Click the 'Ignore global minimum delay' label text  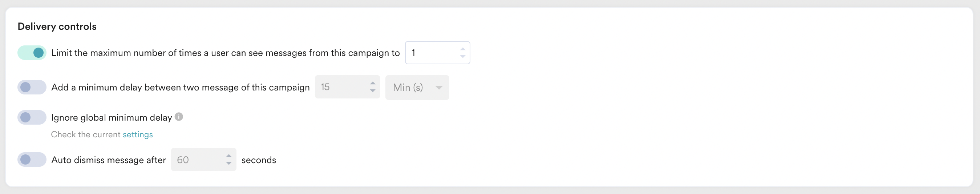click(112, 118)
